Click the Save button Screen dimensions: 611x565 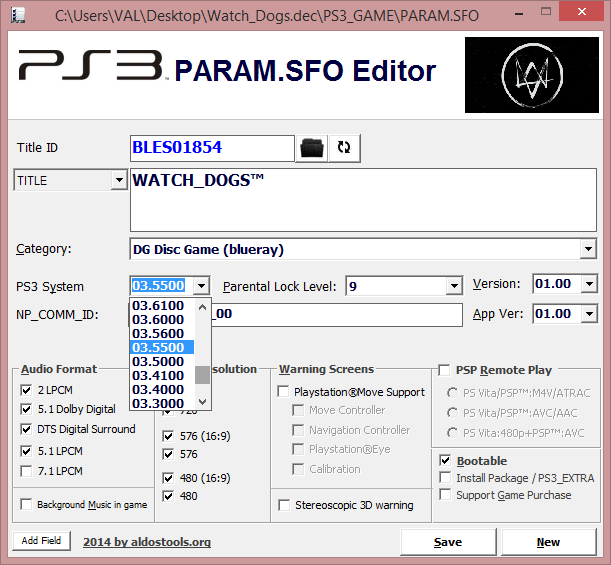click(x=448, y=542)
